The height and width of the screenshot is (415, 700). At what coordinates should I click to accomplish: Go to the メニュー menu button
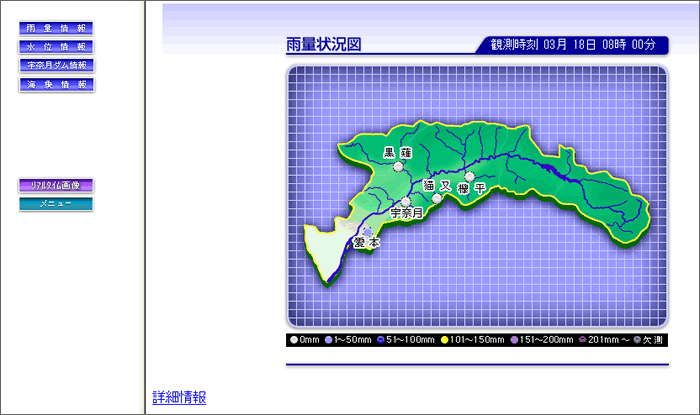[x=56, y=204]
